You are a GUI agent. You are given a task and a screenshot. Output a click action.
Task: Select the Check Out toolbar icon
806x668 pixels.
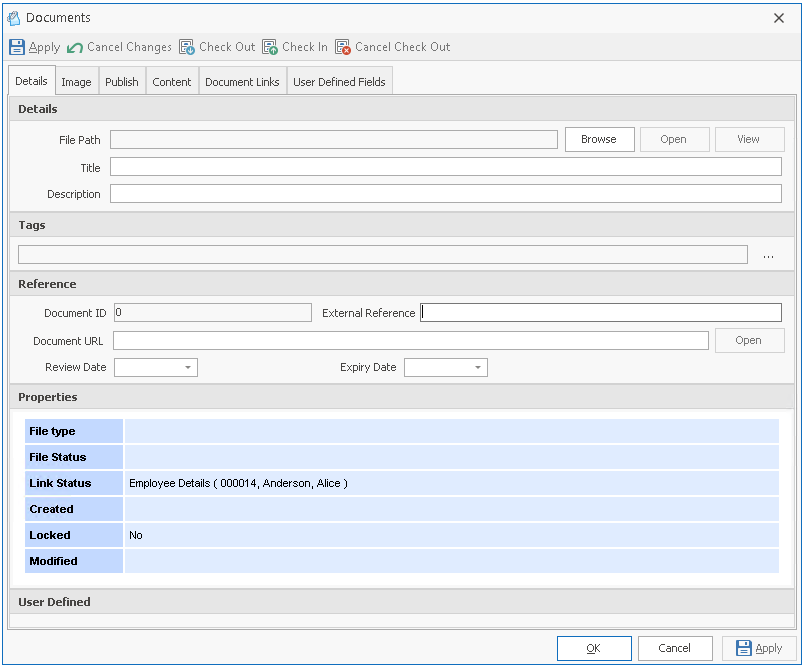pos(186,47)
